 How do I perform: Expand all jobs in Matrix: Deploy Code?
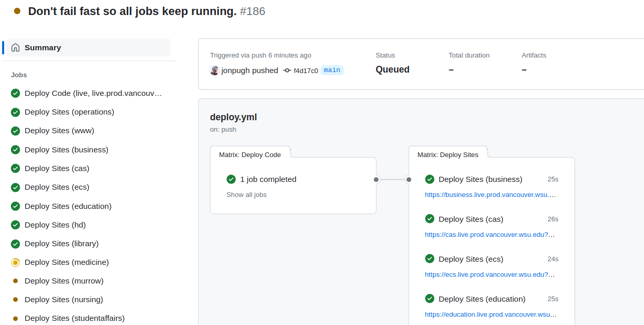[246, 194]
